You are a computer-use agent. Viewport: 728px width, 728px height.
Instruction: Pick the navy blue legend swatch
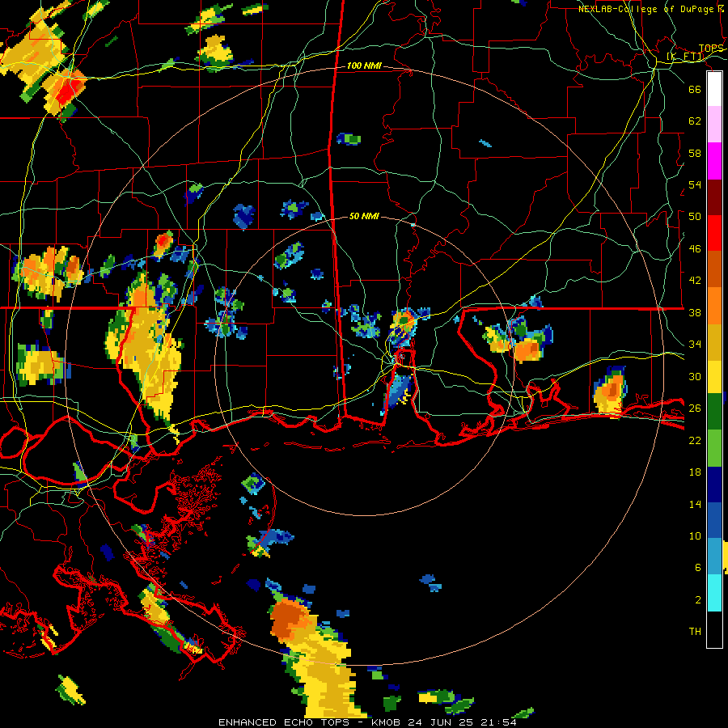click(714, 485)
